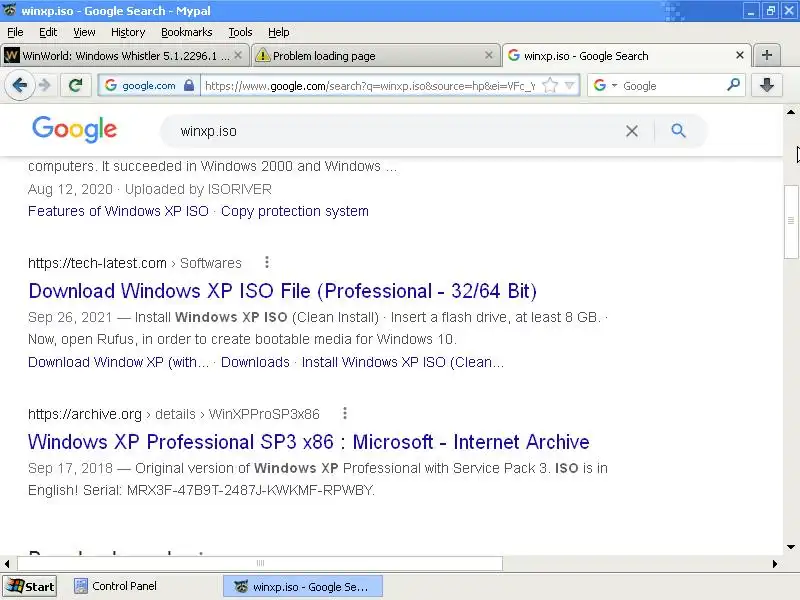Switch to Control Panel in the taskbar

pyautogui.click(x=115, y=586)
